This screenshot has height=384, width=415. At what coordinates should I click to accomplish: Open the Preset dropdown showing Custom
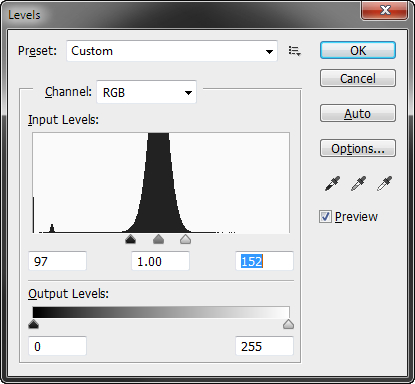[x=172, y=51]
